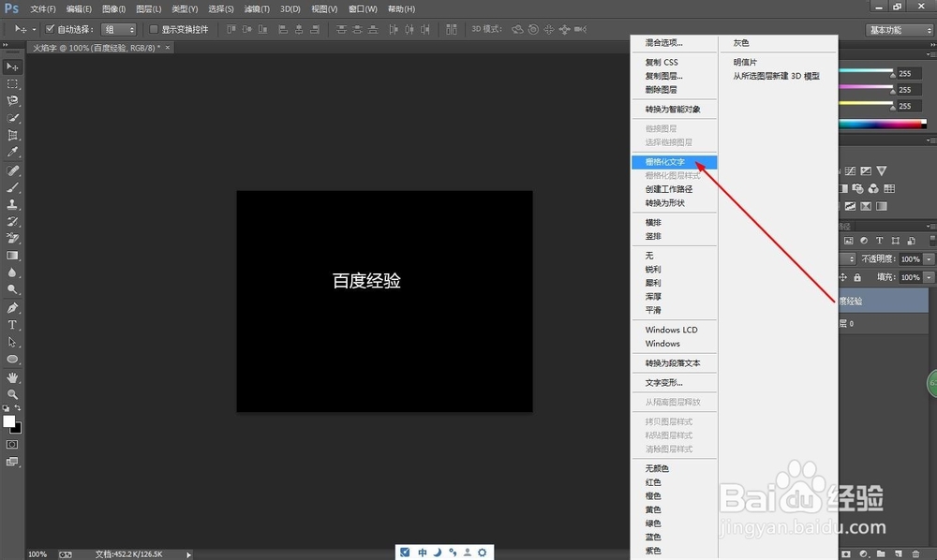Select the 百度经验 text layer row
937x560 pixels.
(x=883, y=302)
